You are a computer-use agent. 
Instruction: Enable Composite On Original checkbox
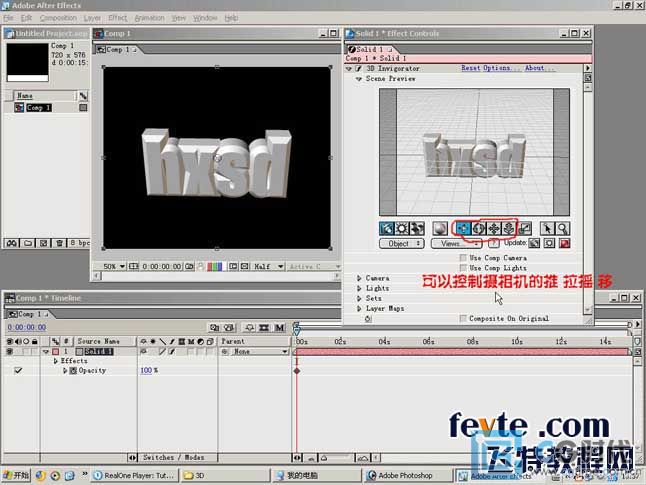[x=463, y=319]
